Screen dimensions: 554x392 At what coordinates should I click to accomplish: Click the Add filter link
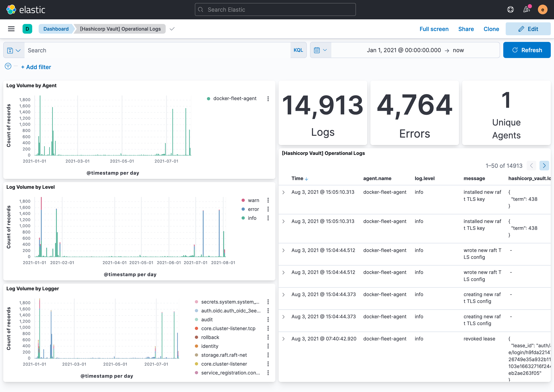[36, 67]
